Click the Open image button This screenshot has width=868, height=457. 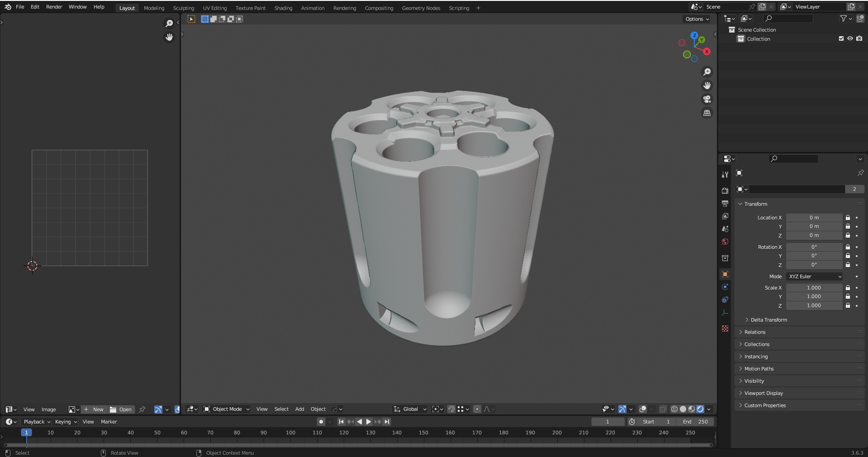[121, 409]
